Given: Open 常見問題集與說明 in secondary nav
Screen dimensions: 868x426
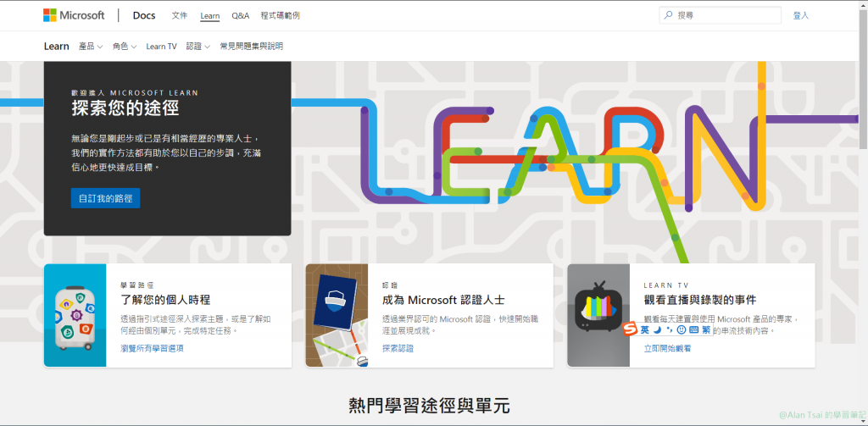Looking at the screenshot, I should pyautogui.click(x=251, y=47).
